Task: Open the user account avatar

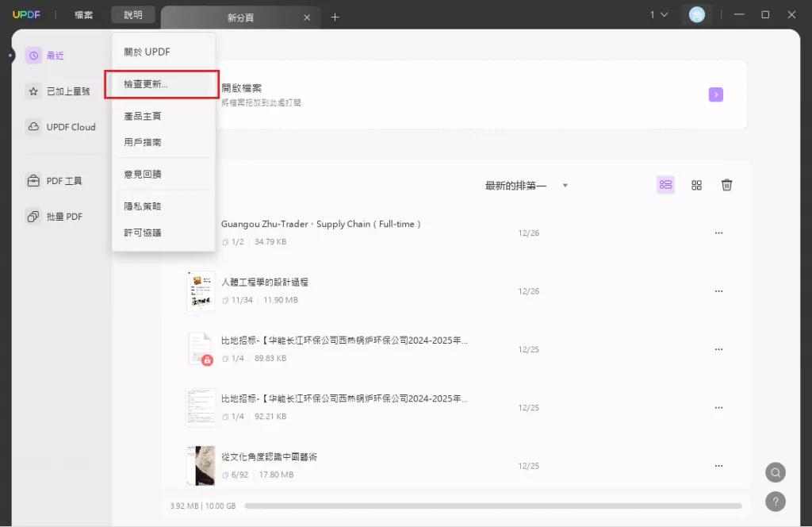Action: tap(696, 14)
